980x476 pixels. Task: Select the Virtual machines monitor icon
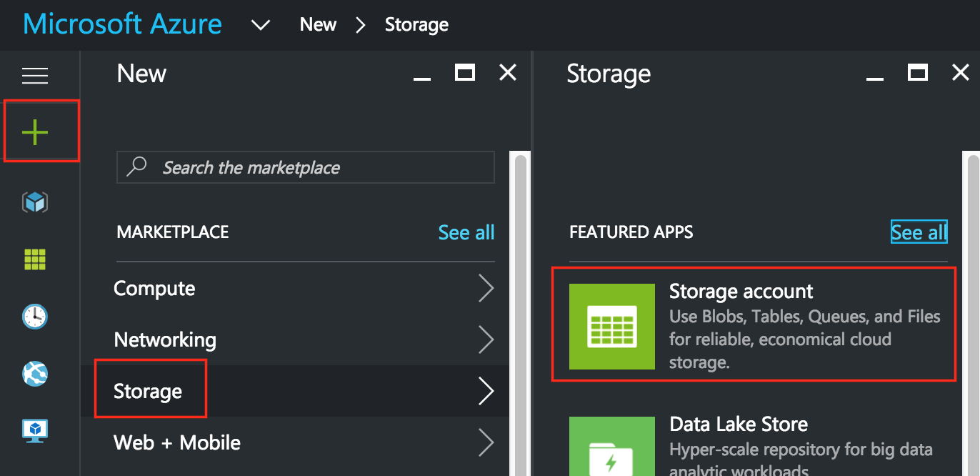pos(34,430)
